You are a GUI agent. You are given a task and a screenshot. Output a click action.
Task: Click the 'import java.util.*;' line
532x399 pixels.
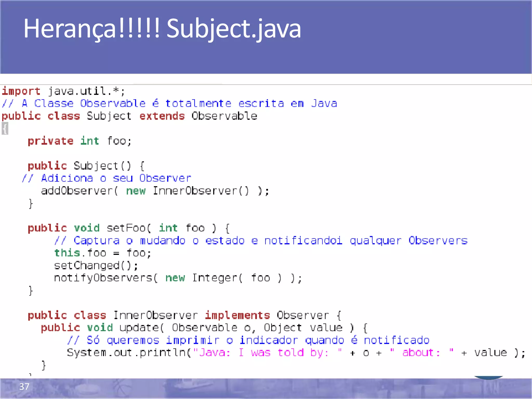tap(64, 91)
